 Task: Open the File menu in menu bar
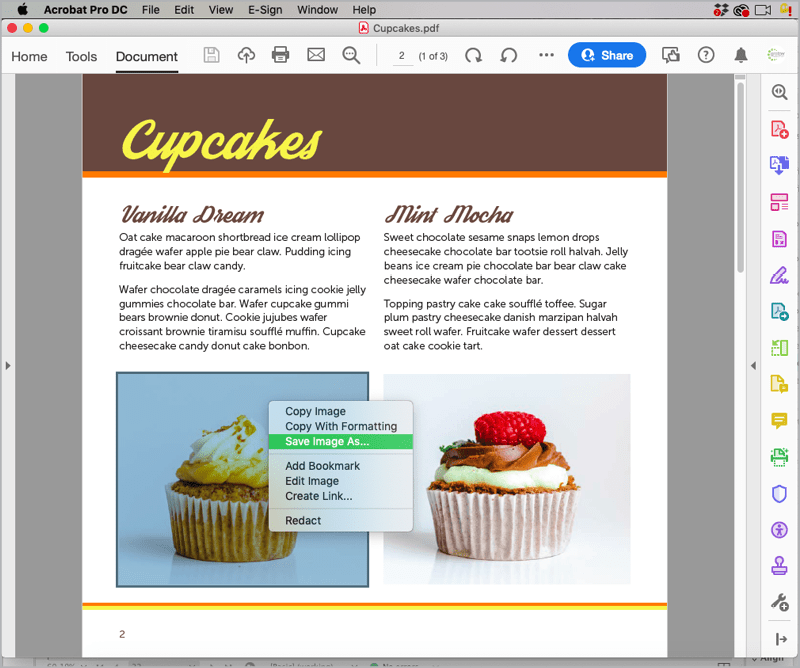151,10
